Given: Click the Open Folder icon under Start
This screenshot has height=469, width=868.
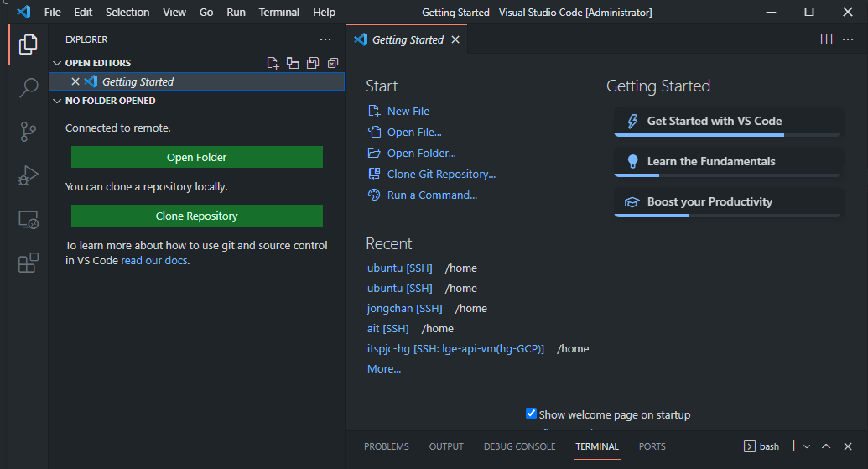Looking at the screenshot, I should [x=374, y=153].
